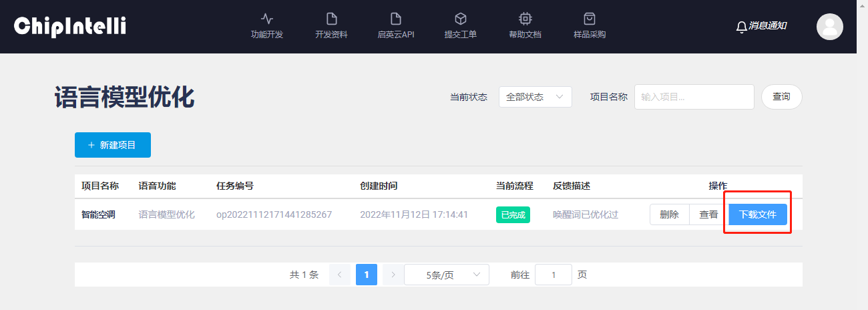Click the 启英云API file icon
The height and width of the screenshot is (310, 868).
click(x=395, y=19)
